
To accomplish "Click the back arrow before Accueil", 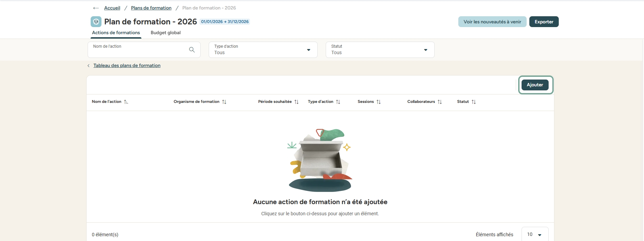I will point(96,8).
